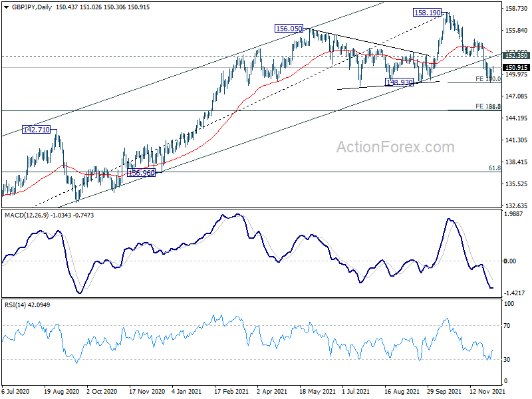Click the 2 Oct 2020 date label
This screenshot has width=532, height=399.
pos(102,392)
